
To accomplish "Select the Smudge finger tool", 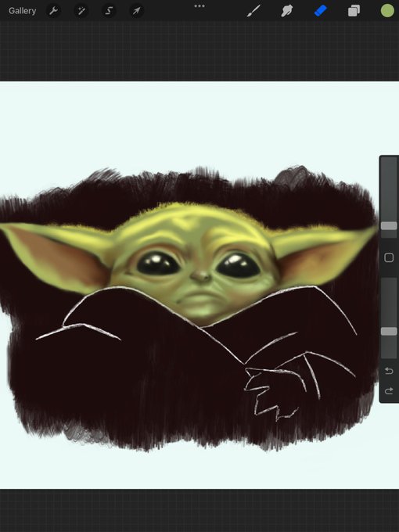I will pos(287,11).
